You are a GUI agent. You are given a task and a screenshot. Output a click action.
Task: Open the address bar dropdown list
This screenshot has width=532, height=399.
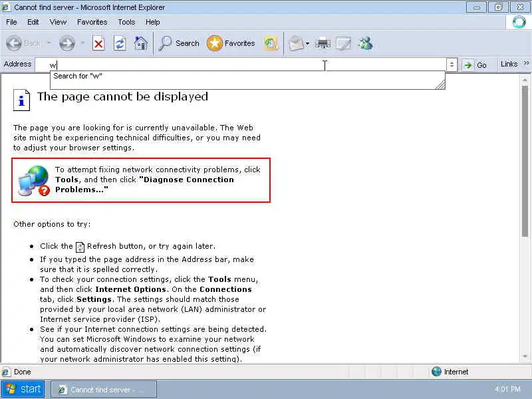click(452, 65)
